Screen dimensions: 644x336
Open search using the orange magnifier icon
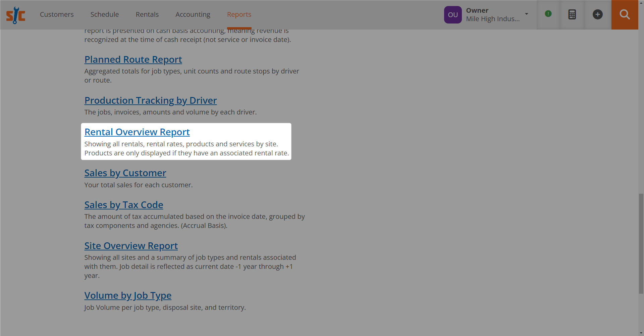click(x=625, y=14)
